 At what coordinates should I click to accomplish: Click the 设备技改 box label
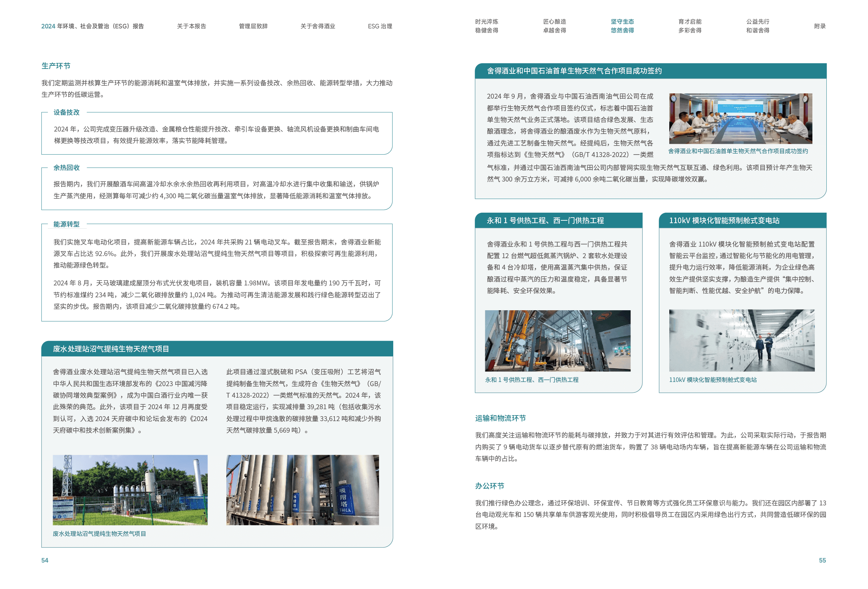coord(67,112)
